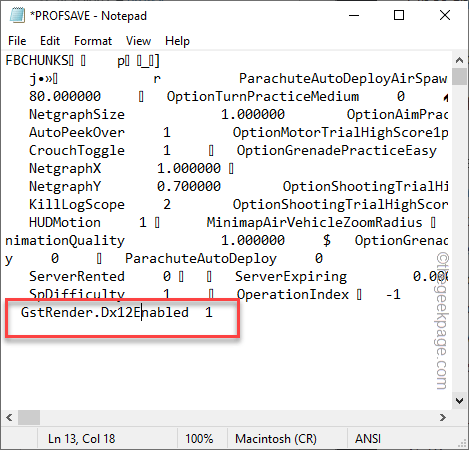The width and height of the screenshot is (469, 450).
Task: Open the View menu
Action: 138,41
